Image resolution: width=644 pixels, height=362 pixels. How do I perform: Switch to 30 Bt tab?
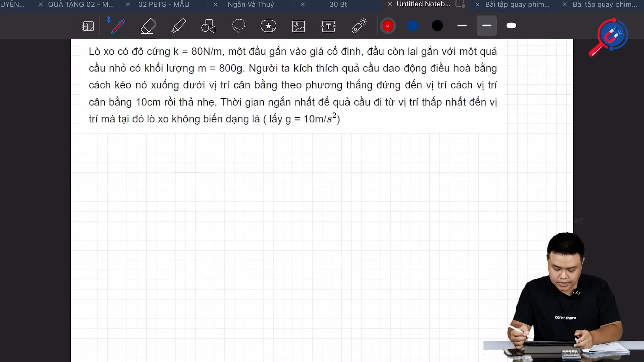point(338,4)
